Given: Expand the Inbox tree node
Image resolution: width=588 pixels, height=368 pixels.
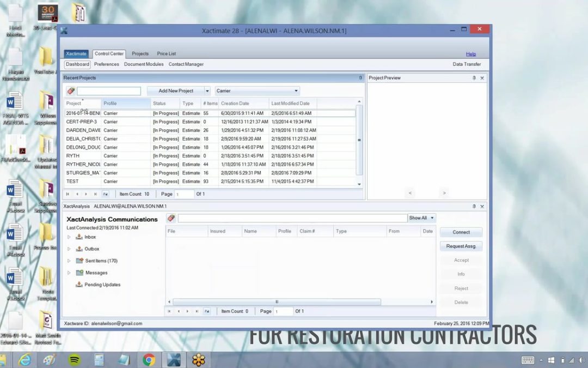Looking at the screenshot, I should point(69,237).
